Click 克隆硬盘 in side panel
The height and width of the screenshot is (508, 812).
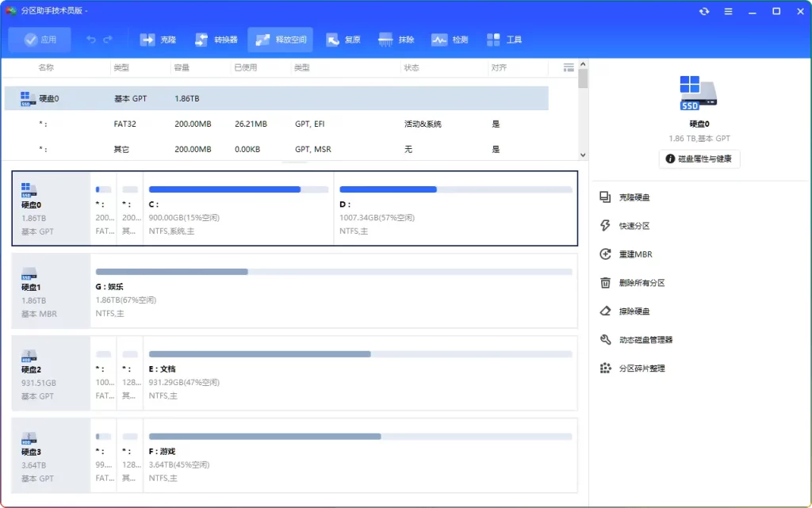pos(634,197)
